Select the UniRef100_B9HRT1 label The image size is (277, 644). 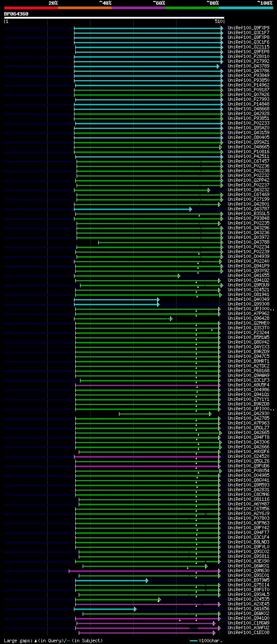[248, 361]
